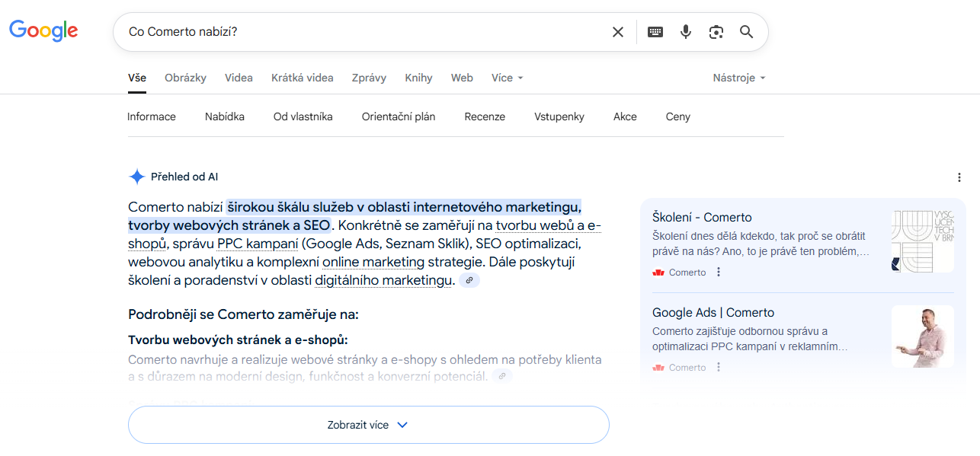Open the 'digitálního marketingu' underlined link
This screenshot has height=456, width=980.
385,280
